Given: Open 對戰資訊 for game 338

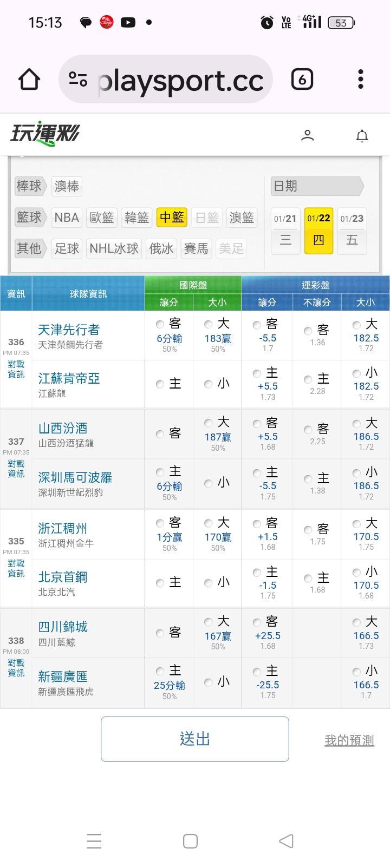Looking at the screenshot, I should pos(16,668).
